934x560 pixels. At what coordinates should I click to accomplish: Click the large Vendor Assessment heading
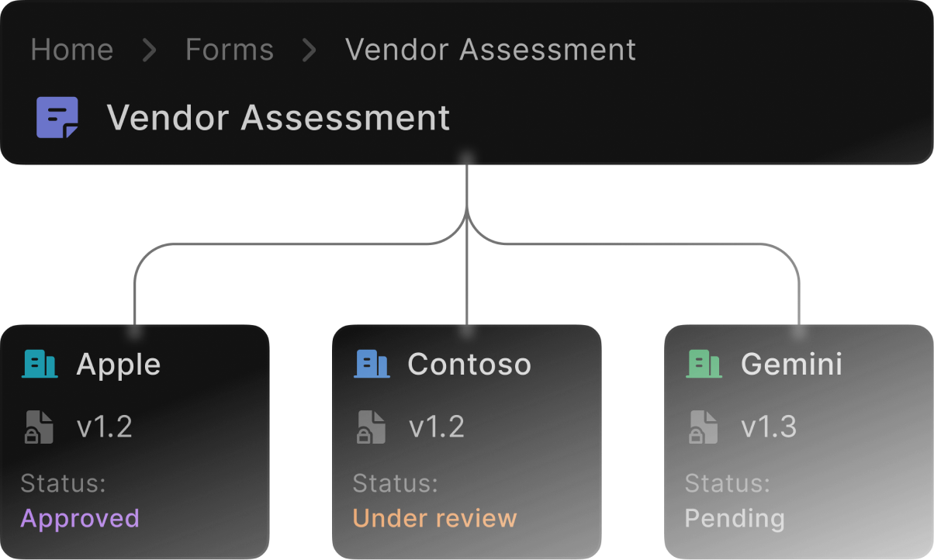click(x=278, y=119)
